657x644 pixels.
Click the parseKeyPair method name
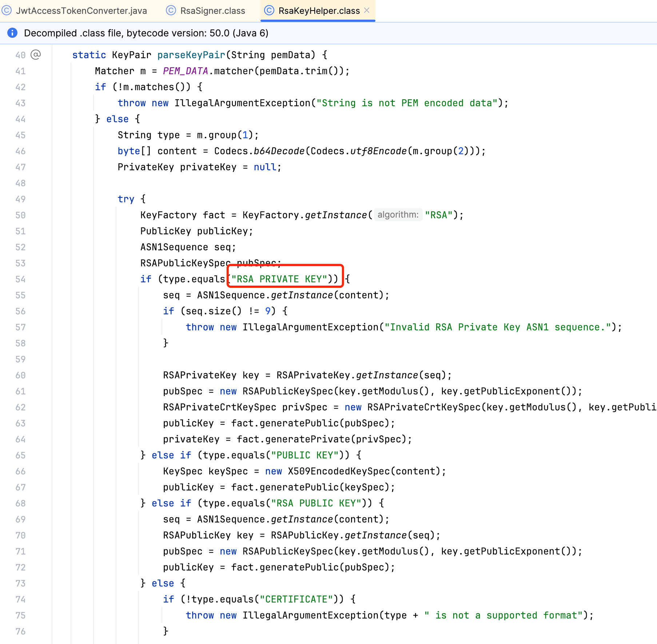click(x=191, y=55)
